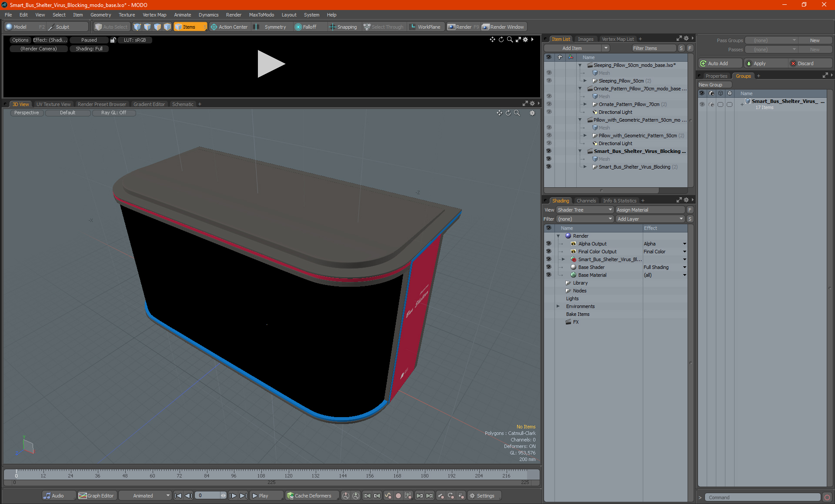Screen dimensions: 835x504
Task: Step to the next frame
Action: (233, 496)
